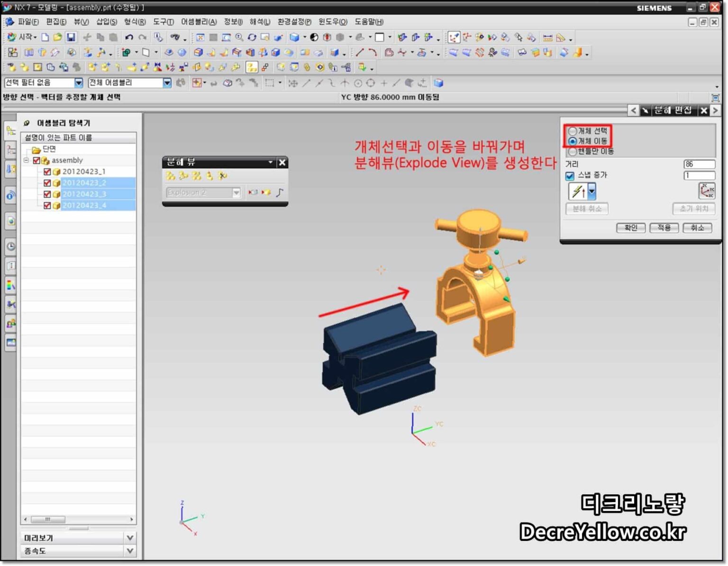Image resolution: width=728 pixels, height=566 pixels.
Task: Click the 적용 button
Action: 664,228
